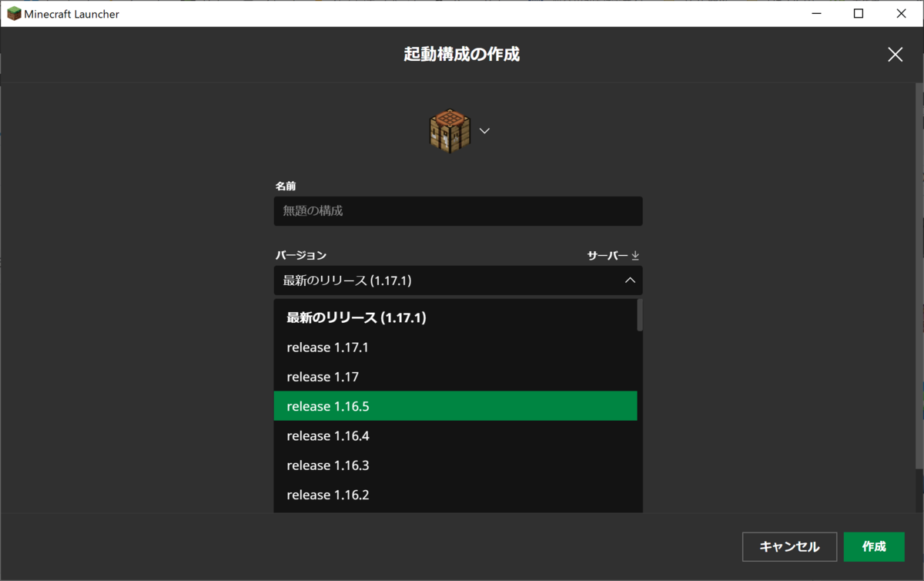
Task: Click the version list scrollbar thumb
Action: pos(640,315)
